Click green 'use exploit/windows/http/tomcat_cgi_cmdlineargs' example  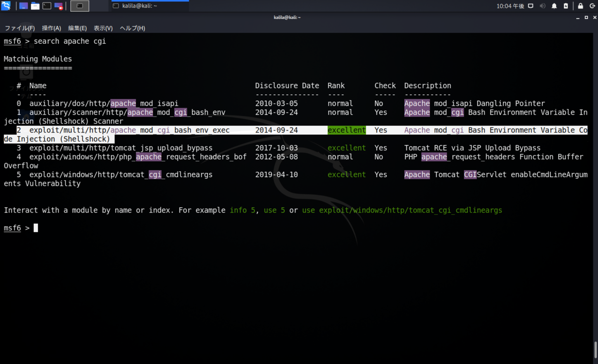[402, 211]
